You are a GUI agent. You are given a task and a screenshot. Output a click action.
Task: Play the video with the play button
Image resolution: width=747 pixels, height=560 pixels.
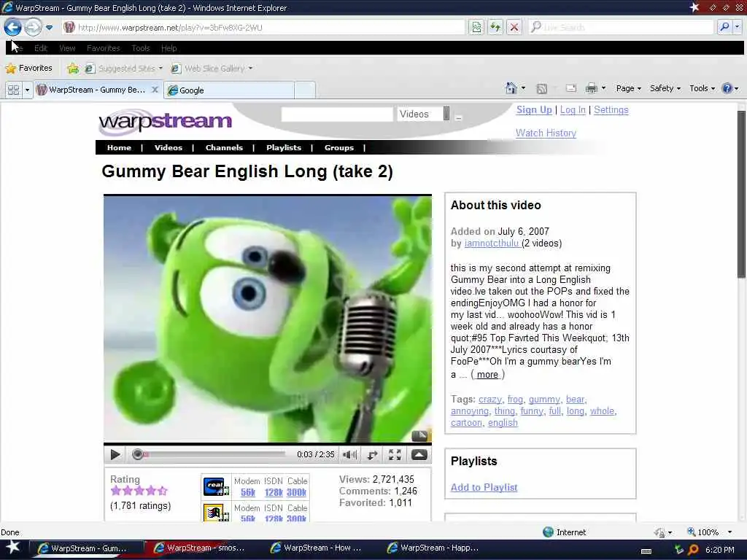pyautogui.click(x=115, y=455)
